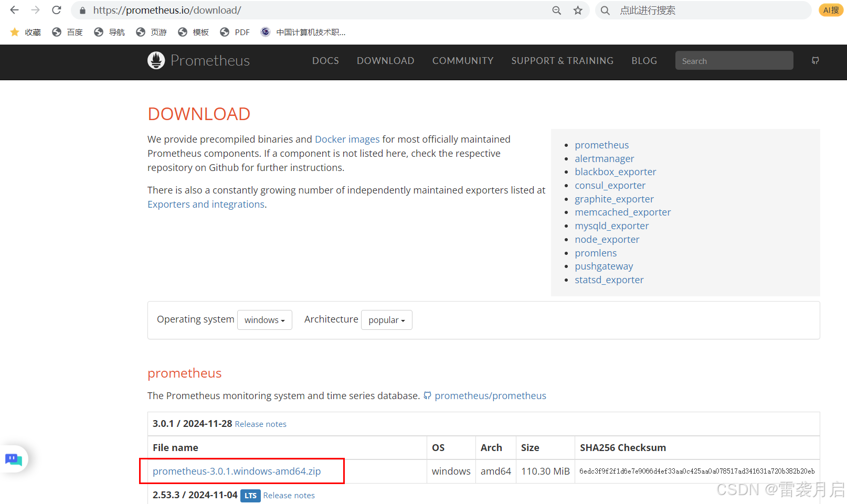Follow the Docker images link

tap(347, 139)
